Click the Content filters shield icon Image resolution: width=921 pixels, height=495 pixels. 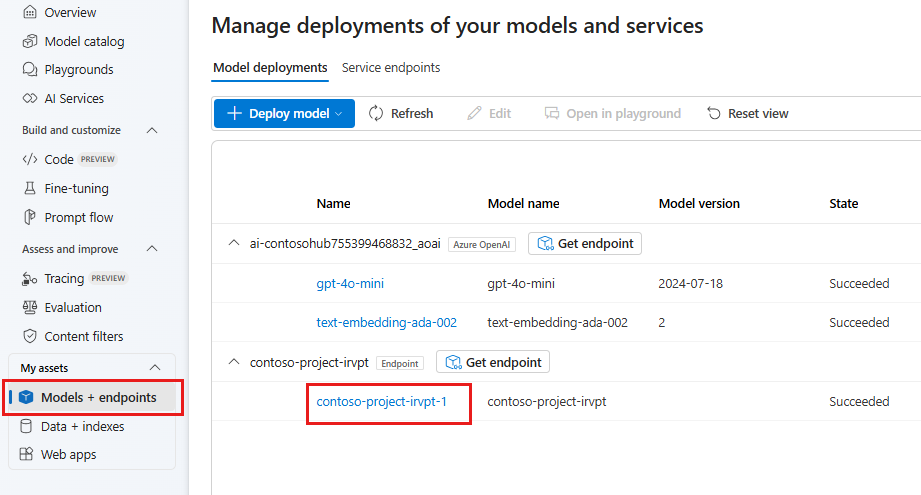click(29, 336)
